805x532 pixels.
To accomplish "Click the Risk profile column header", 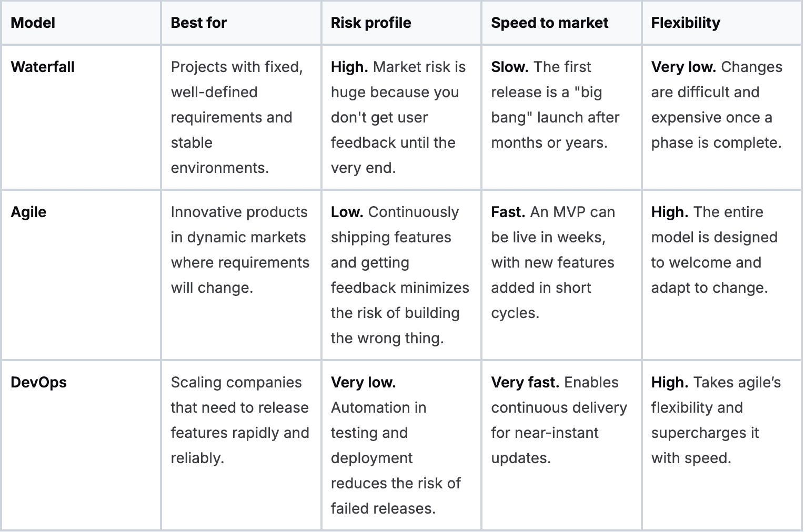I will pyautogui.click(x=371, y=23).
